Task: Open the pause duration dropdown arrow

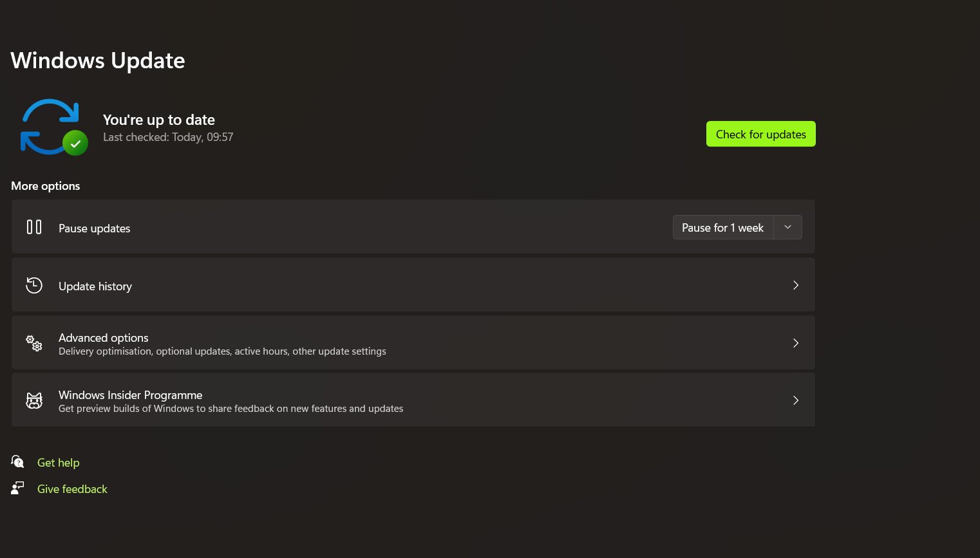Action: [787, 227]
